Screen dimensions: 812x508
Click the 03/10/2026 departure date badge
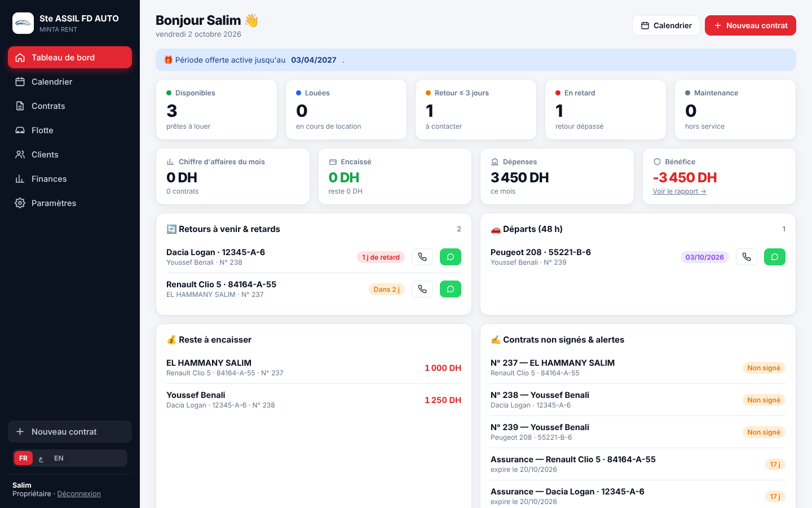click(704, 257)
